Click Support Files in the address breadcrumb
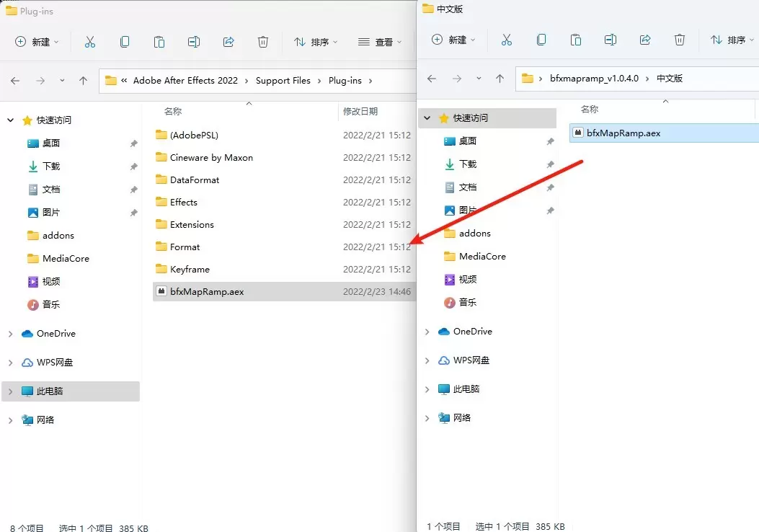The image size is (759, 532). click(283, 81)
